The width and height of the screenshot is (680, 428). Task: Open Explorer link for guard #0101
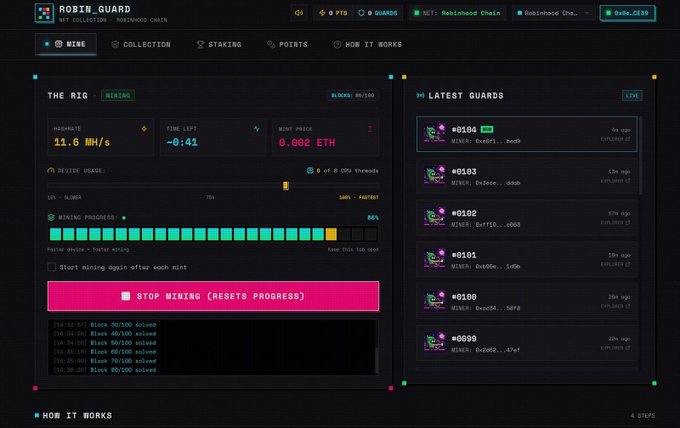pos(615,264)
